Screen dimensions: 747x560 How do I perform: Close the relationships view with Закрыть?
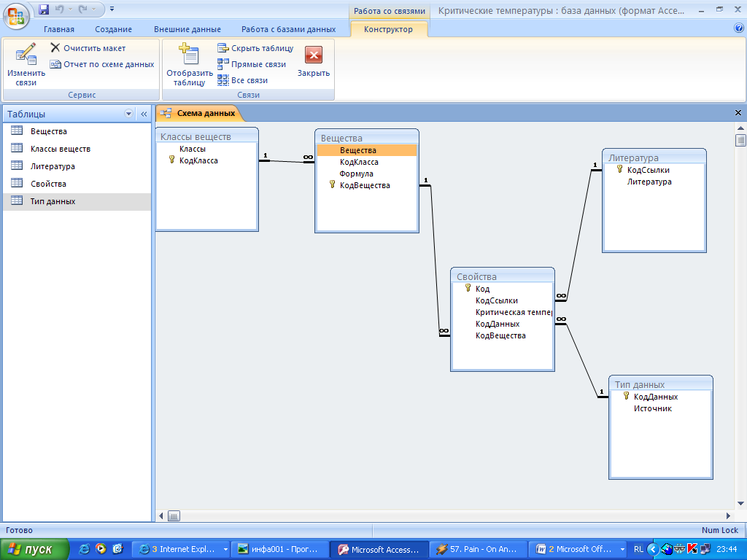[x=314, y=61]
